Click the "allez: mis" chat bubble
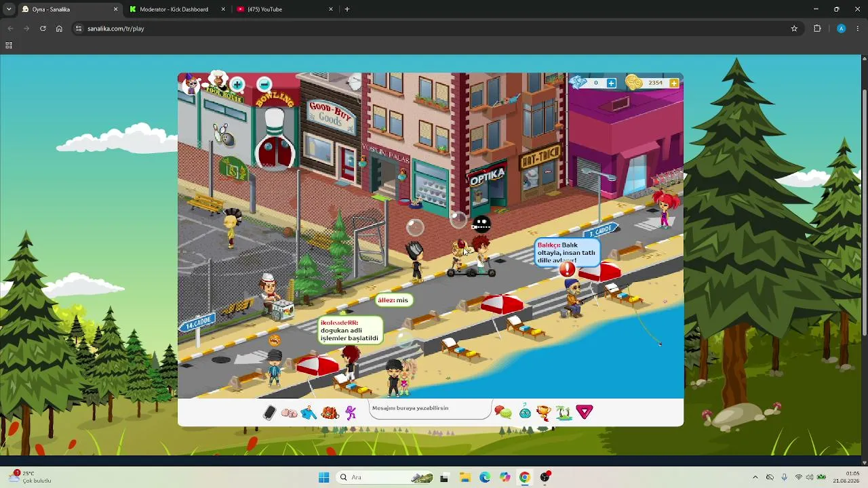Image resolution: width=868 pixels, height=488 pixels. tap(393, 300)
